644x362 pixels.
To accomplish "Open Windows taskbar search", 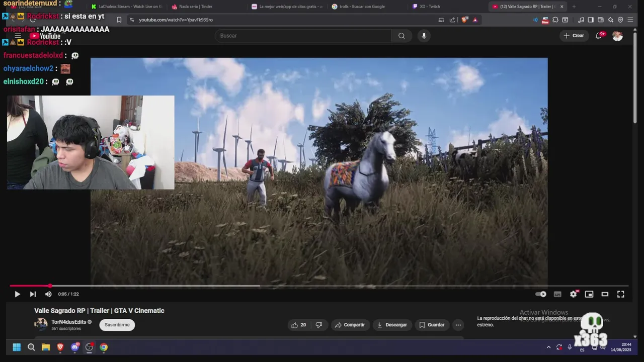I will [x=31, y=347].
